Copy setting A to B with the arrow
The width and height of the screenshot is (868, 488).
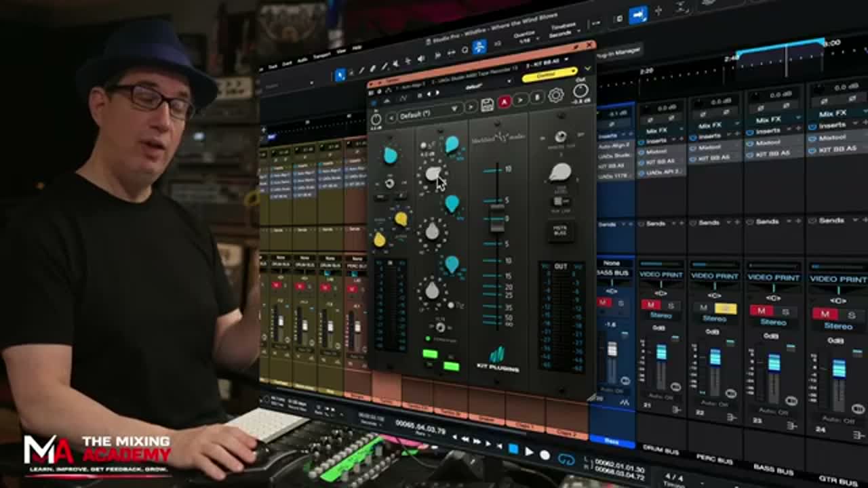(x=521, y=100)
